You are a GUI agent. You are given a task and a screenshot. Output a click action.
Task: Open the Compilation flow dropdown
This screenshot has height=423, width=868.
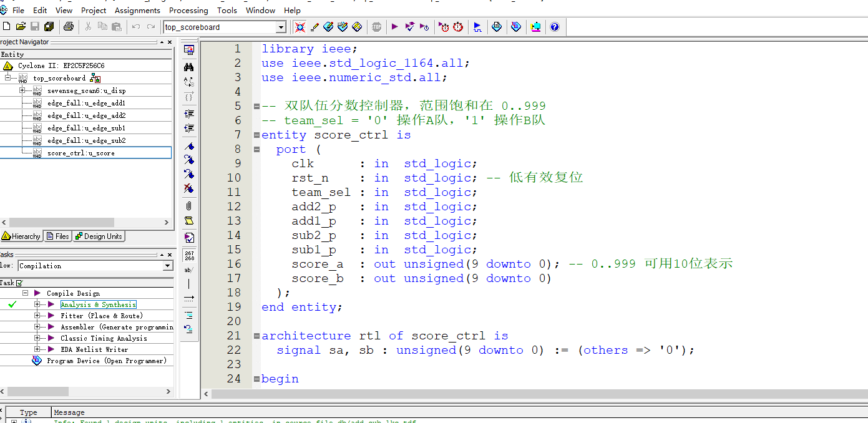coord(167,266)
